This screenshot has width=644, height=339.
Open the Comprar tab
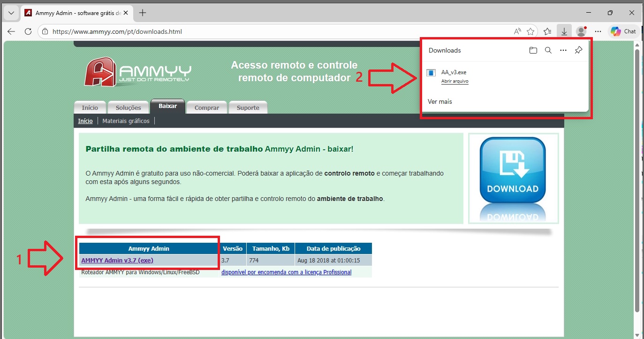point(207,108)
